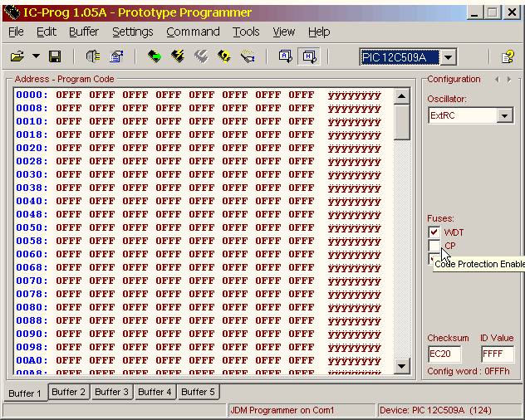Click the IC-Prog chip icon in title bar

tap(12, 12)
